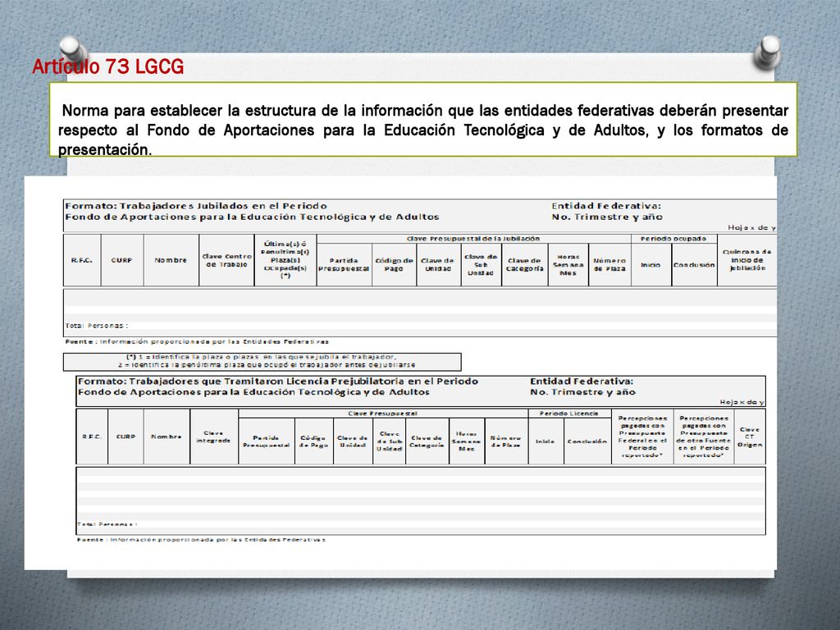
Task: Click "Hoja x de y" above the Jubilados table
Action: pos(751,228)
